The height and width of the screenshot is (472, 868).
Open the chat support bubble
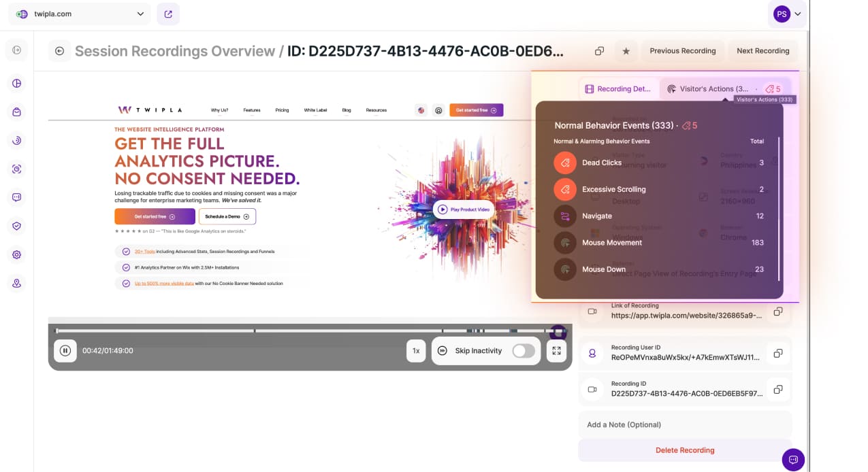pyautogui.click(x=793, y=459)
